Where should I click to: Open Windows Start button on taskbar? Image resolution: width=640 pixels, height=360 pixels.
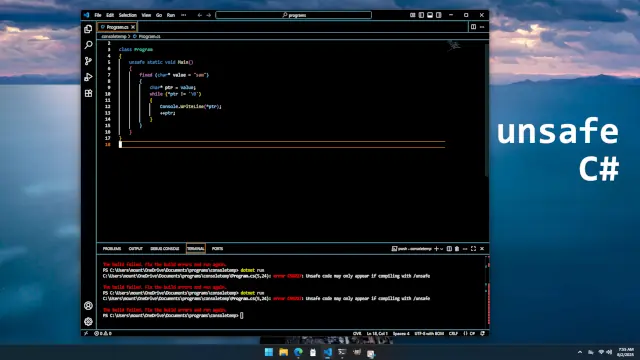(269, 352)
